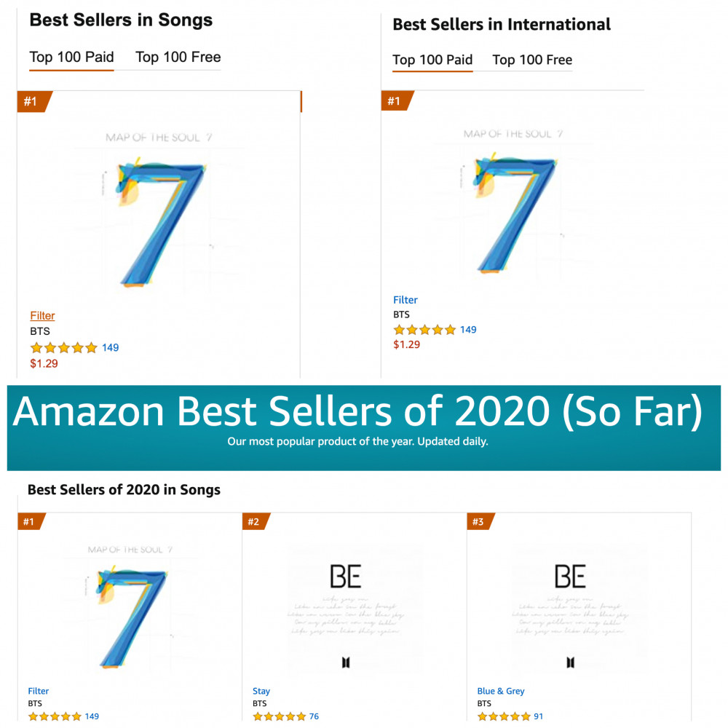
Task: Open the Blue & Grey song link
Action: (501, 691)
